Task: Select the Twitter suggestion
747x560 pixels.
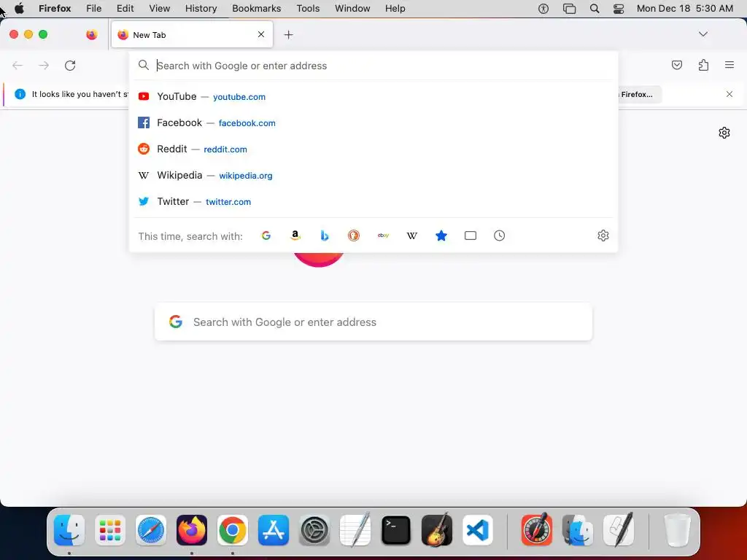Action: click(373, 201)
